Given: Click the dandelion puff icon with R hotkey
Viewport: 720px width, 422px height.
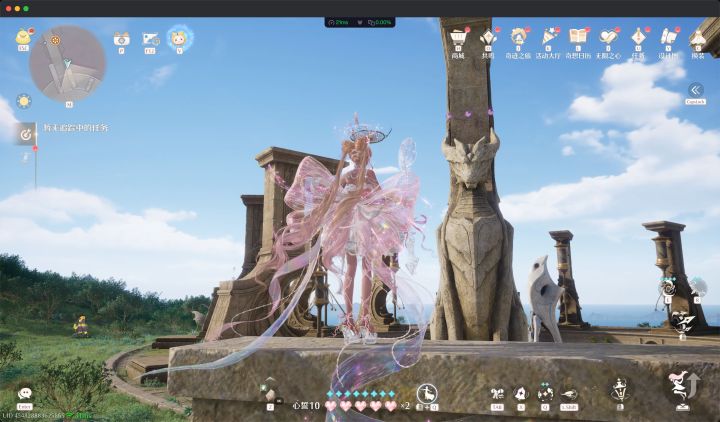Looking at the screenshot, I should point(698,287).
